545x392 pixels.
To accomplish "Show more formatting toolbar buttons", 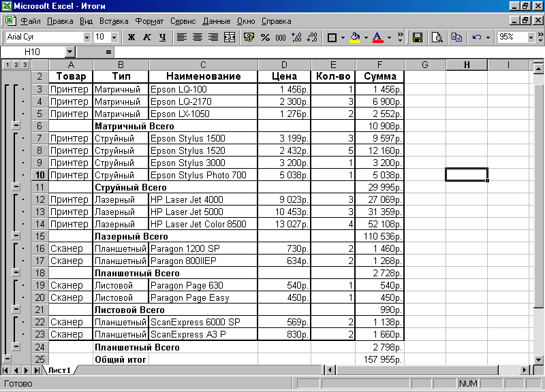I will (400, 37).
